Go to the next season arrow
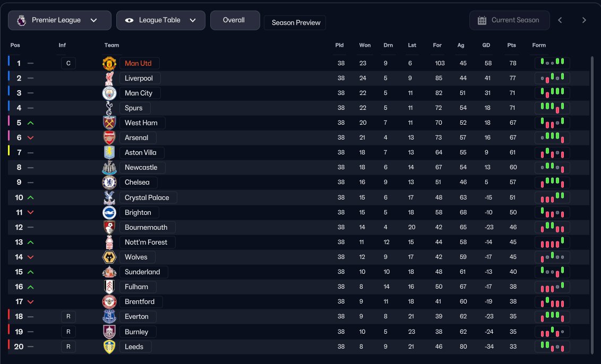The image size is (601, 364). coord(584,20)
